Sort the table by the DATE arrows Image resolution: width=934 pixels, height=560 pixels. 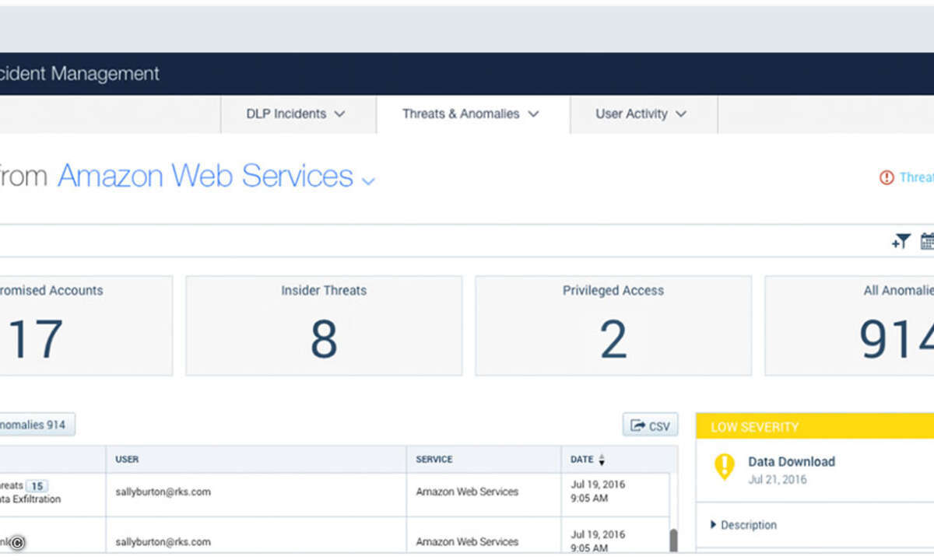coord(601,460)
